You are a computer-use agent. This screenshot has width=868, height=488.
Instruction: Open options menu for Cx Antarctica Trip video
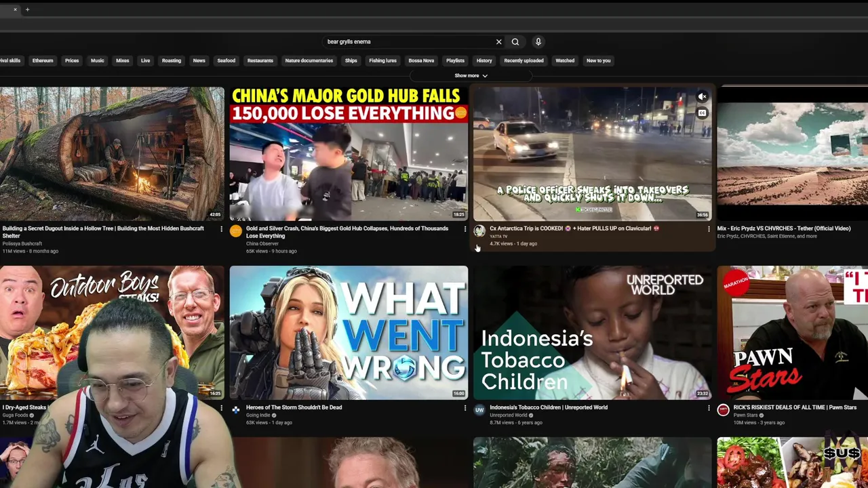tap(709, 229)
